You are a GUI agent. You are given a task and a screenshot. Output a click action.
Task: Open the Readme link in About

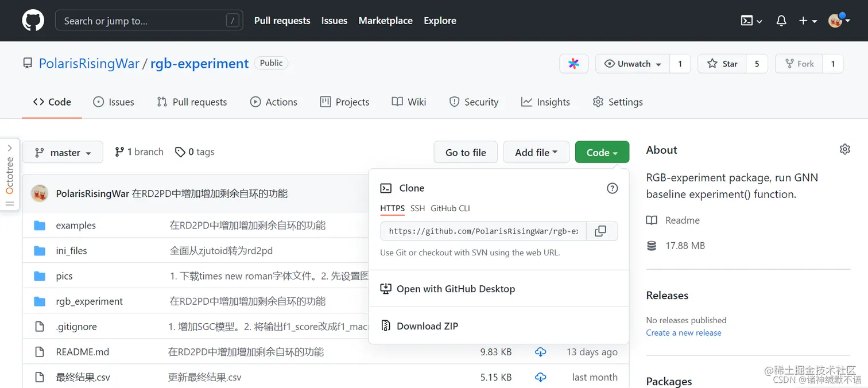[673, 220]
